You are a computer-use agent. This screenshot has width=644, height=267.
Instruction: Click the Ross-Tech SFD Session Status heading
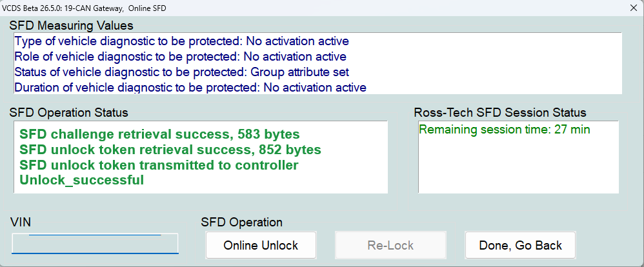click(500, 112)
